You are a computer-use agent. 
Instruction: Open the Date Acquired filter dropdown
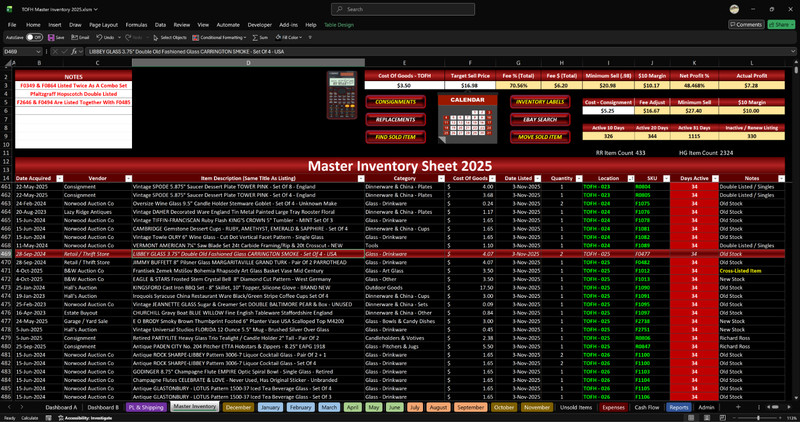point(60,179)
